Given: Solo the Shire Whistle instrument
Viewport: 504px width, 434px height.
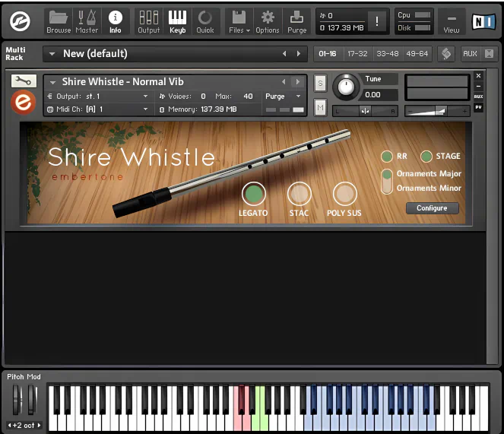Looking at the screenshot, I should click(x=320, y=84).
